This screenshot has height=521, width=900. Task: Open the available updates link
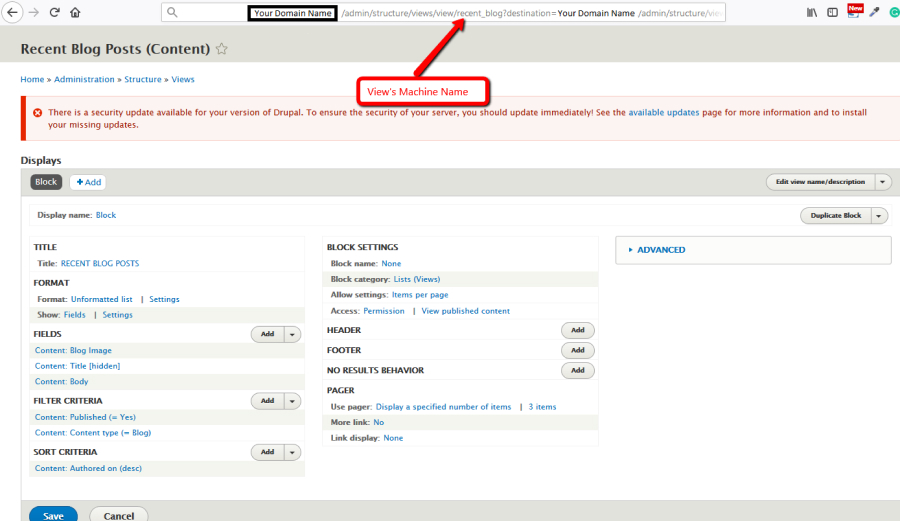[x=664, y=112]
